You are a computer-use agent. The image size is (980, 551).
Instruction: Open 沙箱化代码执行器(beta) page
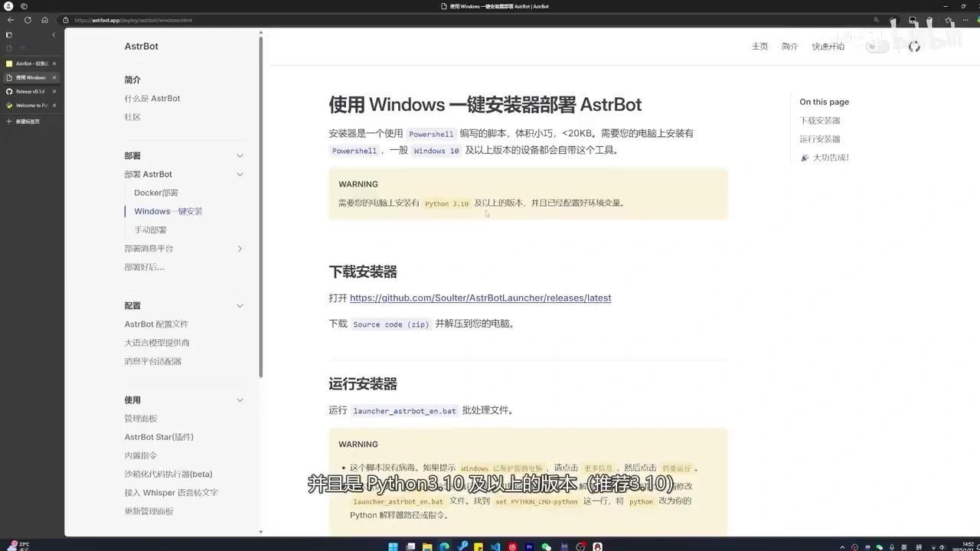[168, 474]
